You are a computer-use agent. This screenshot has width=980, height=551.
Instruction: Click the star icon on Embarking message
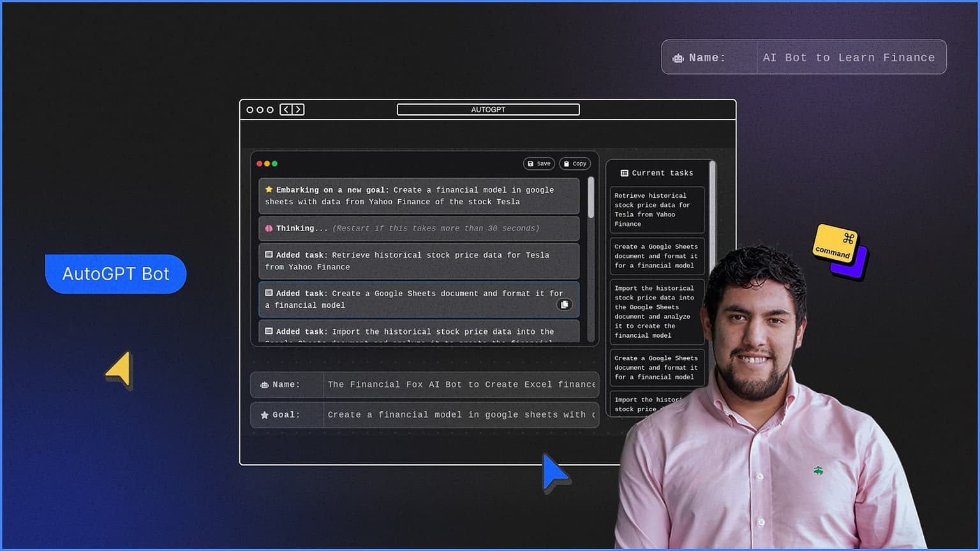269,190
